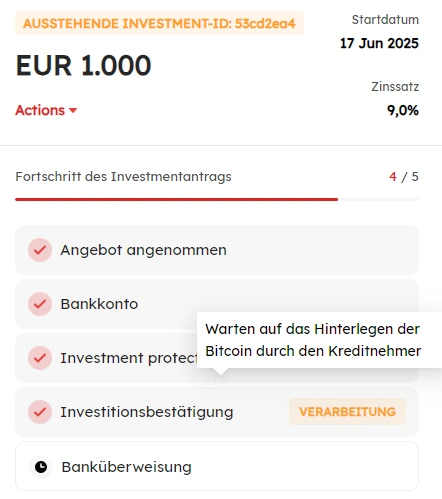
Task: Click the VERARBEITUNG status badge
Action: 347,412
